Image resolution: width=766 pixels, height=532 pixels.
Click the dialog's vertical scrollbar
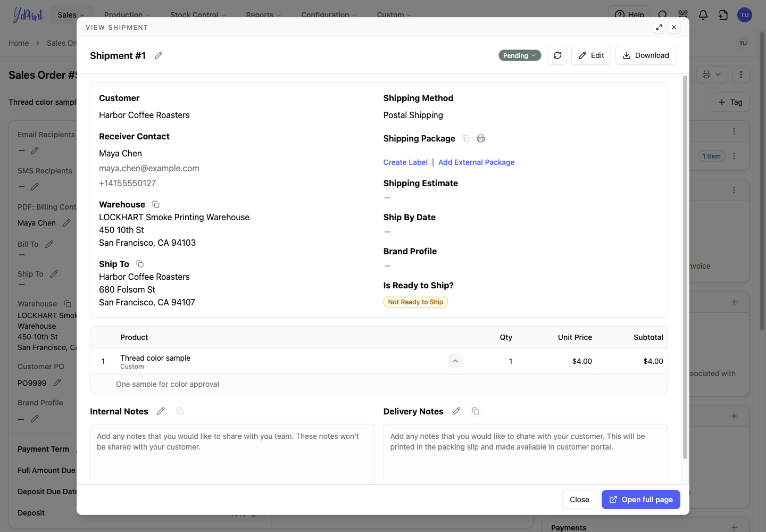(685, 267)
